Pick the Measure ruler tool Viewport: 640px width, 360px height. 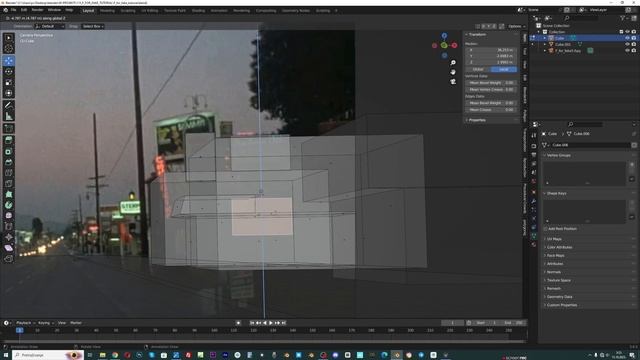click(x=9, y=116)
